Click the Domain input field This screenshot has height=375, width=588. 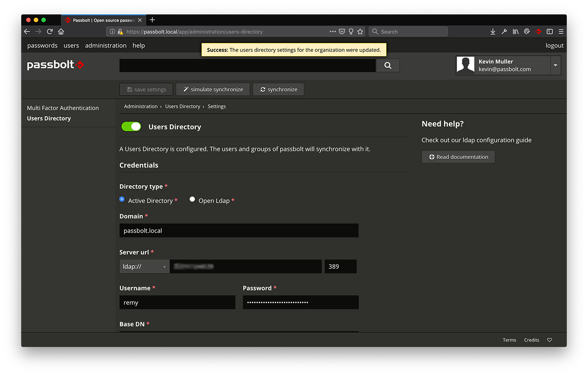point(239,231)
